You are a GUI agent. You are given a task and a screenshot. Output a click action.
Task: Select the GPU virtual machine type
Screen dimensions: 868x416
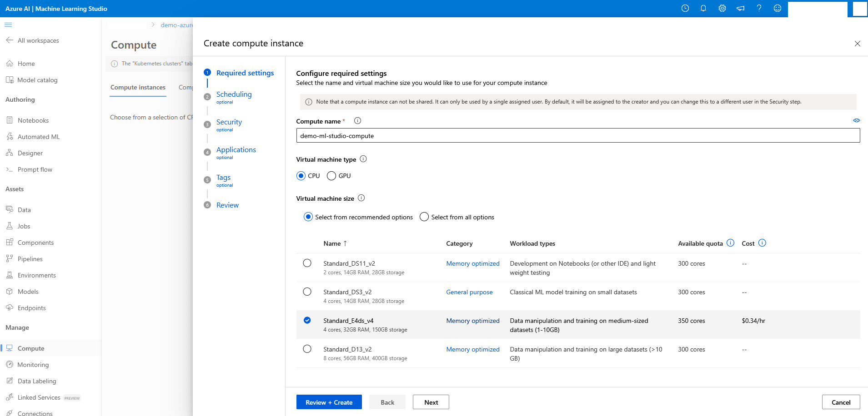tap(331, 175)
